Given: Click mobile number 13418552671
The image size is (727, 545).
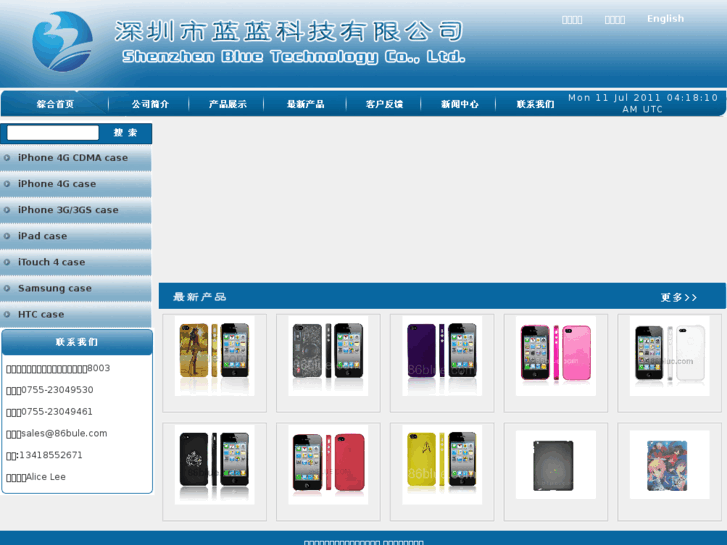Looking at the screenshot, I should 50,455.
